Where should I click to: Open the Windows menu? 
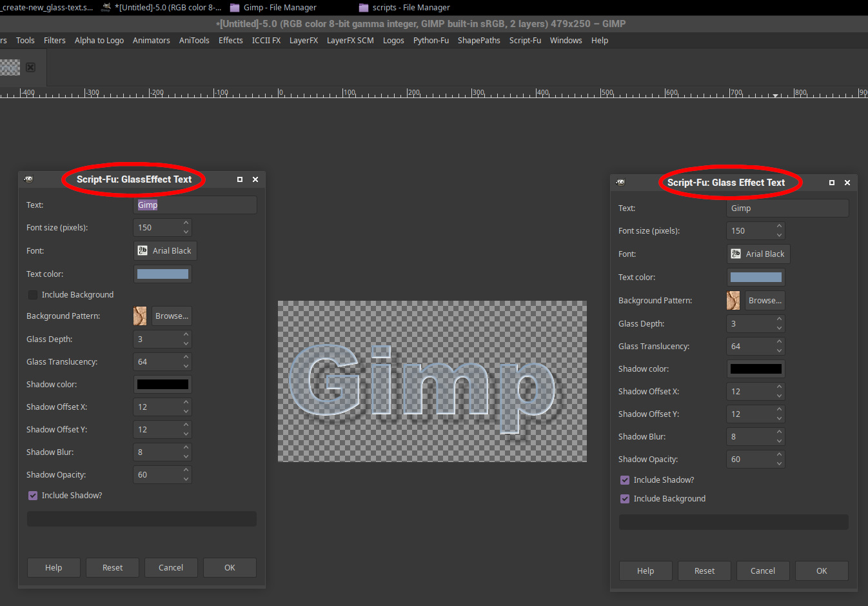[x=566, y=40]
